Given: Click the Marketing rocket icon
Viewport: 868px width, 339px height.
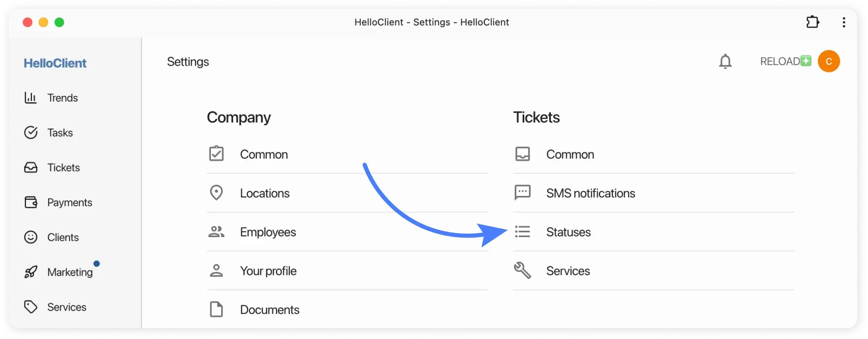Looking at the screenshot, I should click(x=31, y=272).
